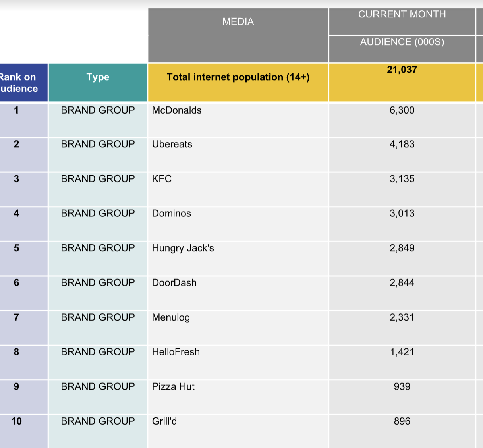
Task: Click the Dominos media cell
Action: [x=238, y=224]
